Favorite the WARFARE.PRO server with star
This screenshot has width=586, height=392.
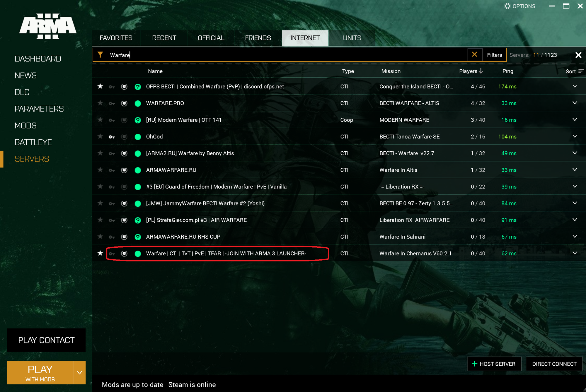(x=100, y=103)
